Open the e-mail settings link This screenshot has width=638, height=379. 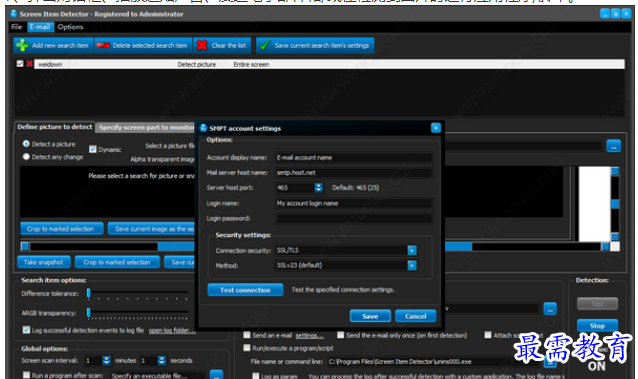tap(310, 335)
